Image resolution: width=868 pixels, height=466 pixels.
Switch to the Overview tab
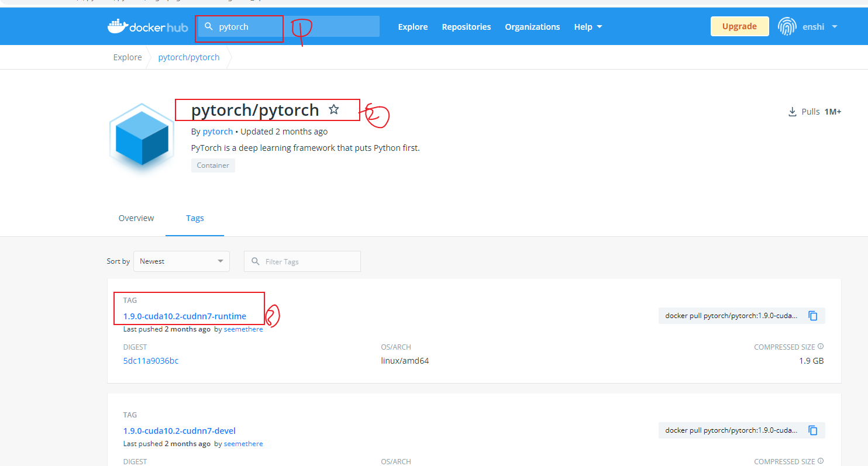click(136, 218)
